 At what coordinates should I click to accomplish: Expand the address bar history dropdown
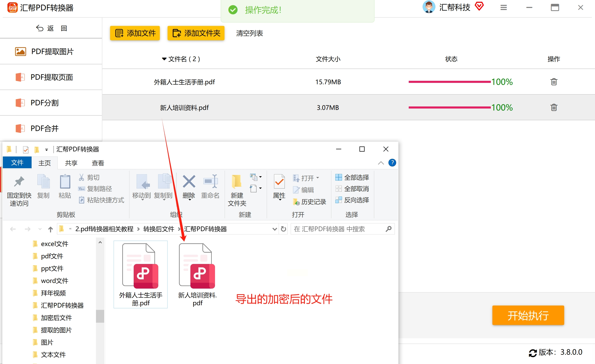[x=275, y=229]
